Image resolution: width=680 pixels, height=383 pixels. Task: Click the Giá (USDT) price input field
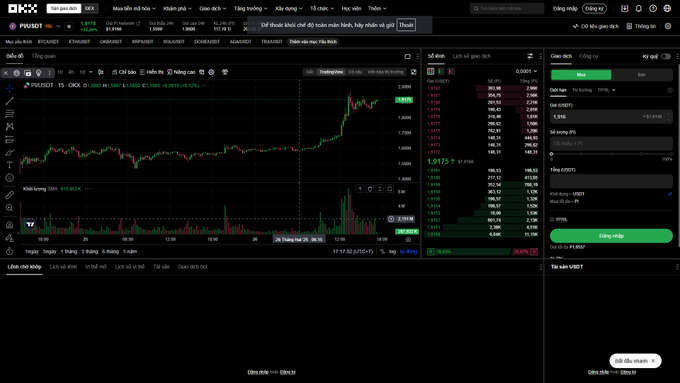tap(611, 117)
